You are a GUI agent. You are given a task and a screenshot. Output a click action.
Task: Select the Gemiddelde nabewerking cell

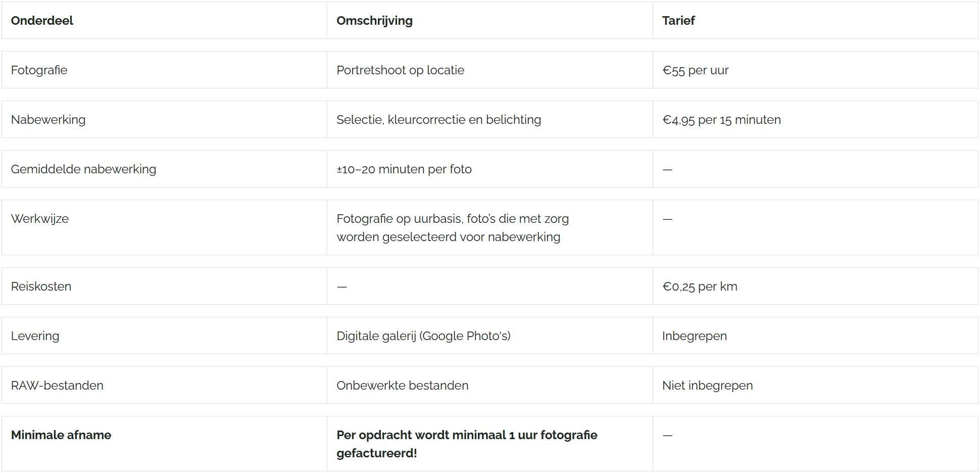pos(83,169)
